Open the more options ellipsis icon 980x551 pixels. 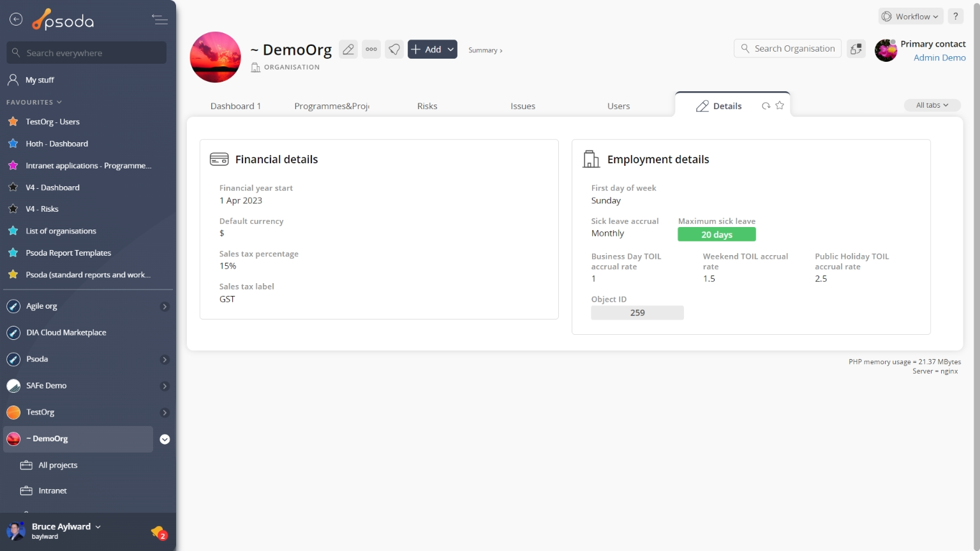point(371,49)
